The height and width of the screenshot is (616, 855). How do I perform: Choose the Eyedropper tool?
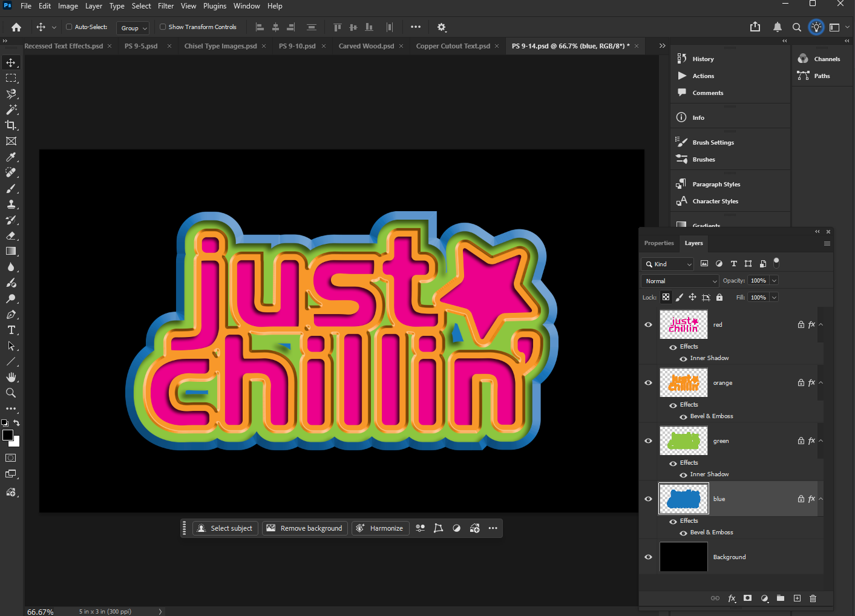(11, 157)
